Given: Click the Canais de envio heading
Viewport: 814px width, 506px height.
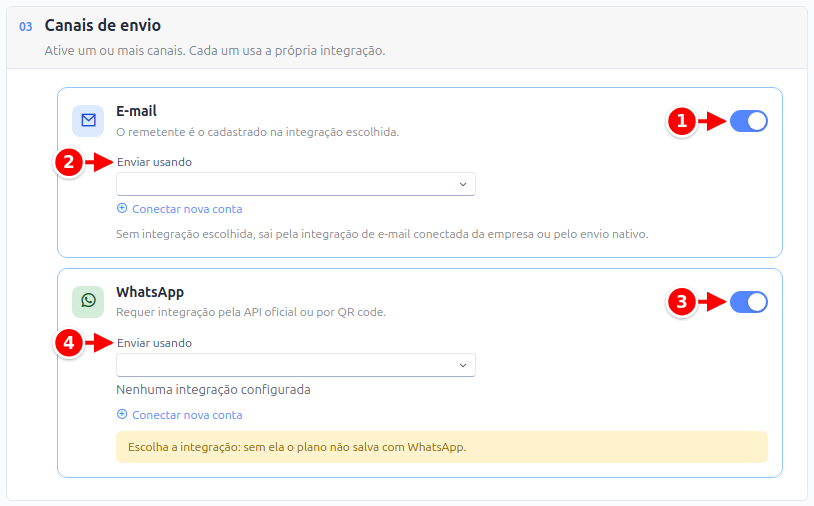Looking at the screenshot, I should tap(103, 25).
